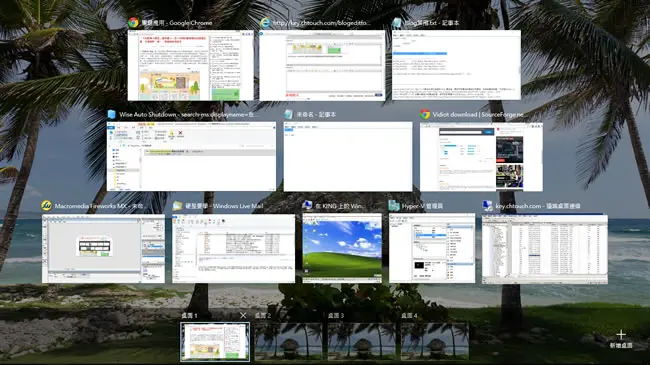Select the Desktop 1 thumbnail
The width and height of the screenshot is (650, 365).
pyautogui.click(x=215, y=342)
